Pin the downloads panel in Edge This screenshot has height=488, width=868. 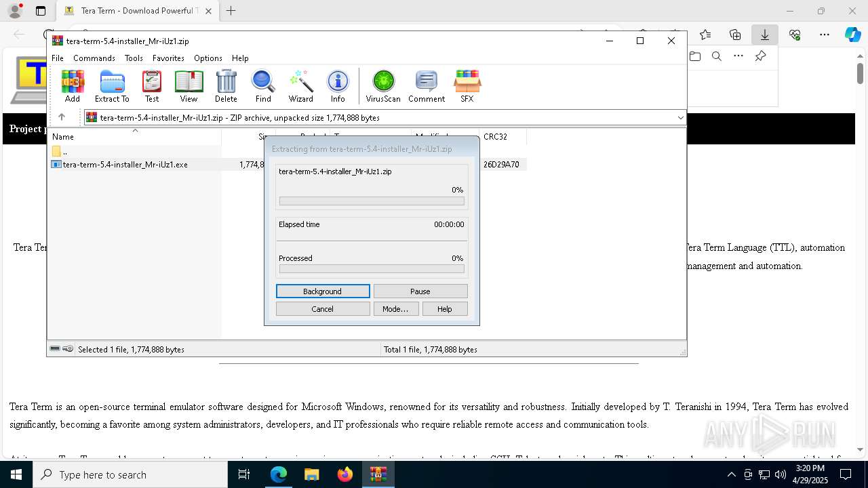pyautogui.click(x=760, y=56)
